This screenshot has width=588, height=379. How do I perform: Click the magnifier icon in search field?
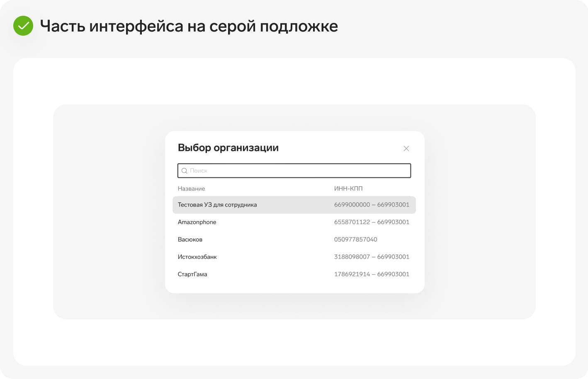[185, 171]
